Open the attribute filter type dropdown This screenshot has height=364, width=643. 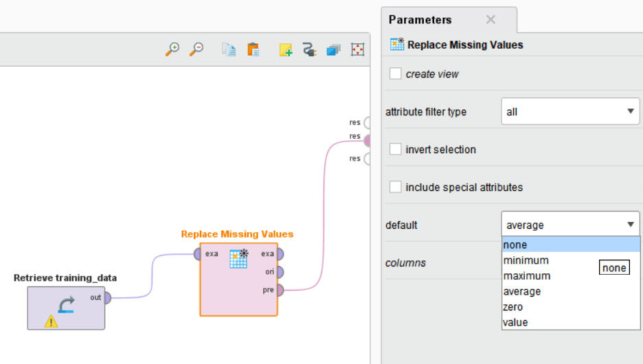click(x=570, y=111)
